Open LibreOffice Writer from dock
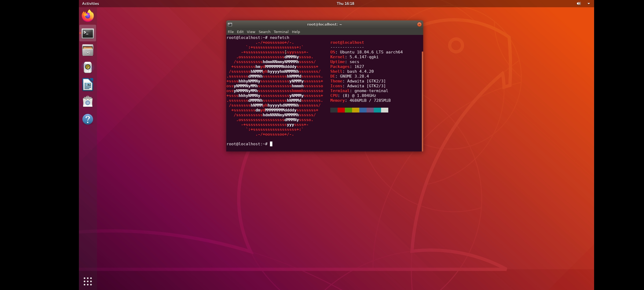644x290 pixels. coord(88,85)
